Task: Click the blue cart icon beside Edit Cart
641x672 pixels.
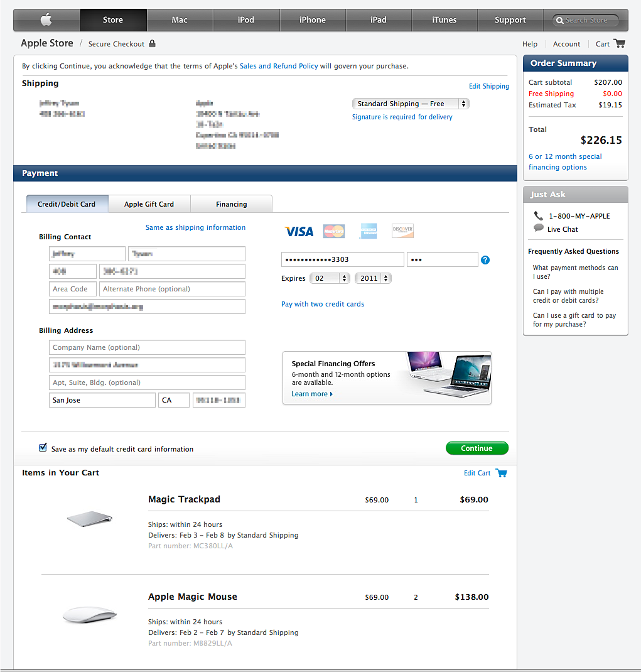Action: (502, 473)
